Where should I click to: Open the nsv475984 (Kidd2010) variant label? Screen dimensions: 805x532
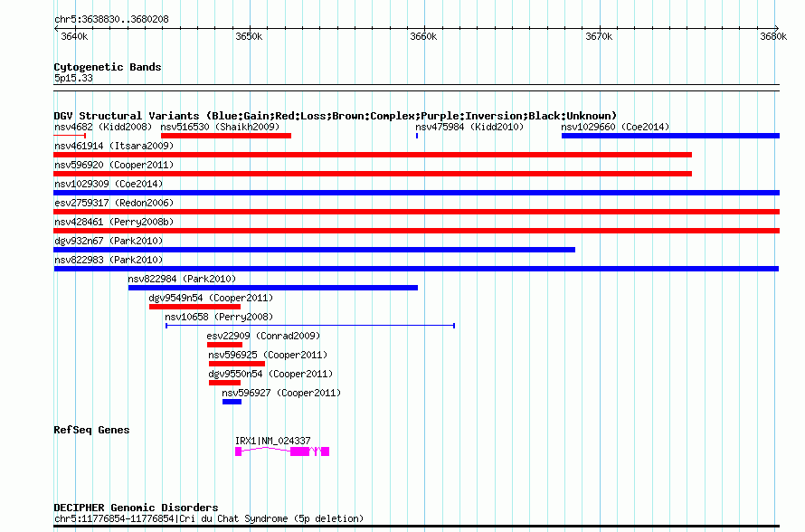pyautogui.click(x=469, y=127)
